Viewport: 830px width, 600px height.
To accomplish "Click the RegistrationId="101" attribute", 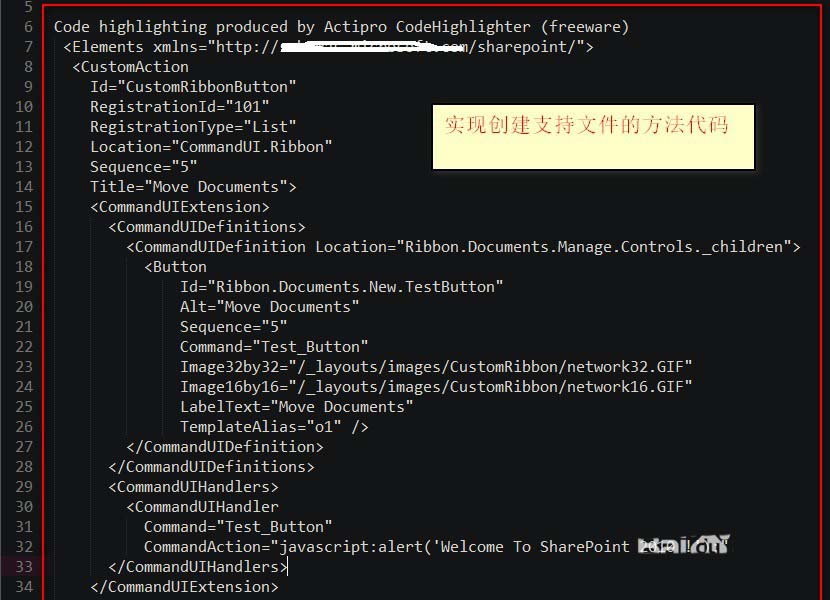I will pos(180,106).
